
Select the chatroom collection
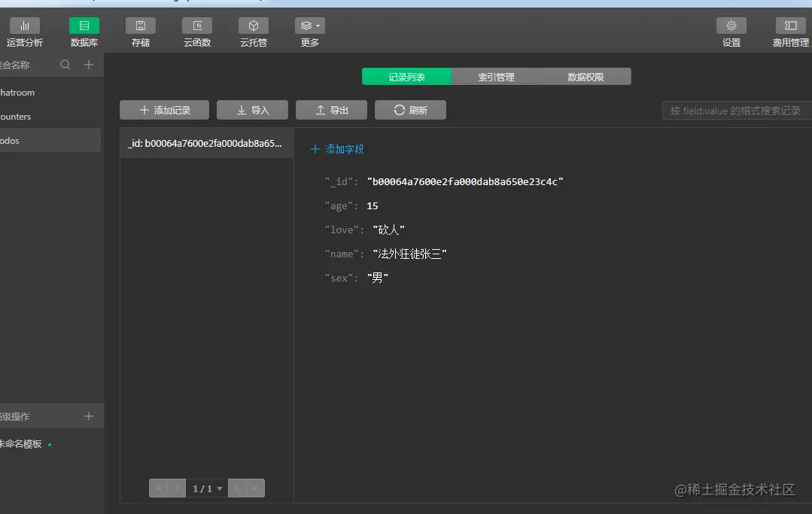[50, 92]
